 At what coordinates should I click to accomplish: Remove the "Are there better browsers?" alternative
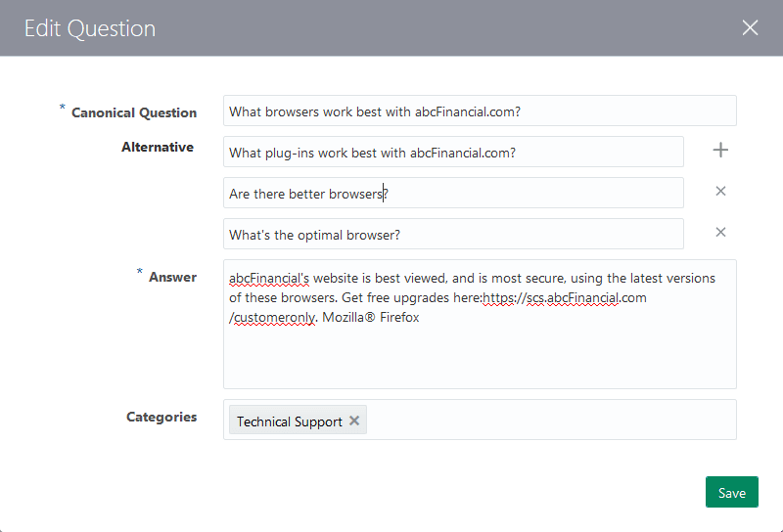pos(720,191)
